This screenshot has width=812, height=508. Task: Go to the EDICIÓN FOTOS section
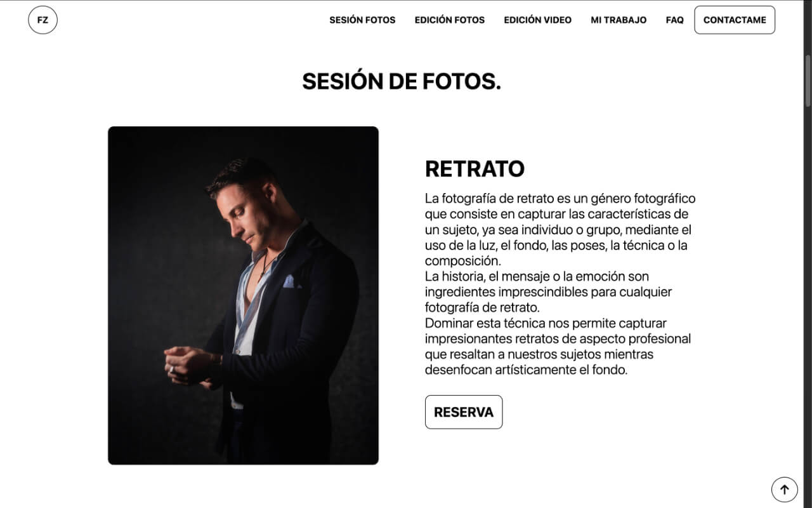(450, 20)
